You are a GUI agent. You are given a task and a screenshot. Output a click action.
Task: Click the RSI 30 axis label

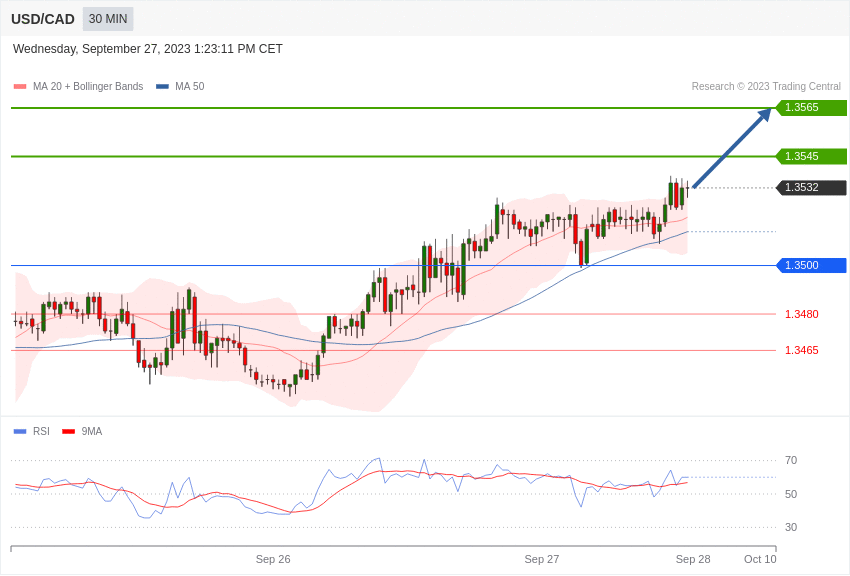(x=791, y=527)
